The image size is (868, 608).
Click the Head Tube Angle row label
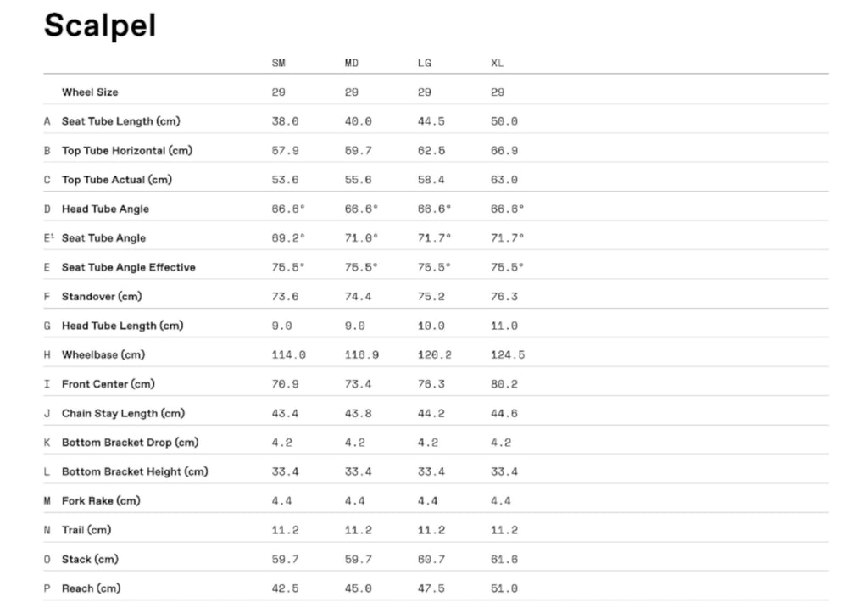point(105,209)
